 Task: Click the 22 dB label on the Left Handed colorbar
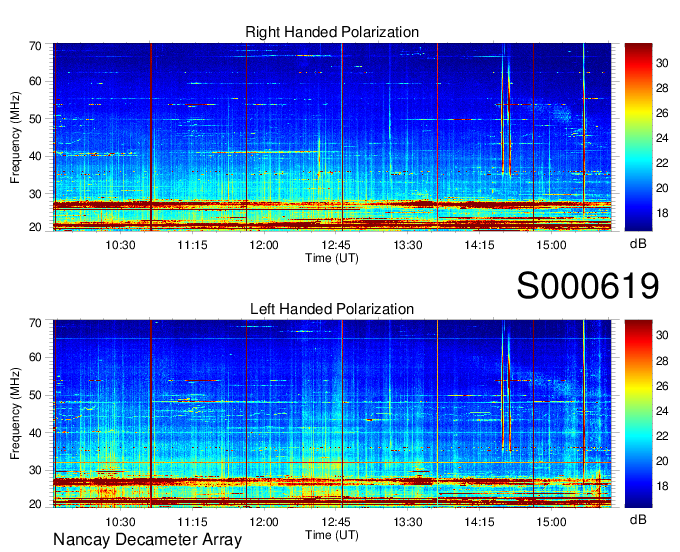click(x=662, y=436)
